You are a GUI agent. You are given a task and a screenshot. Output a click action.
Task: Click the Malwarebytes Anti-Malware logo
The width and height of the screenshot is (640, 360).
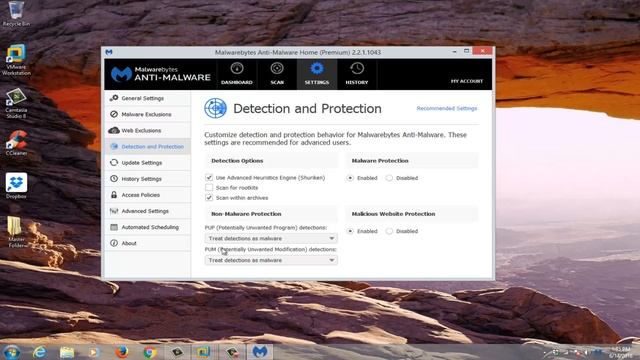[x=161, y=74]
